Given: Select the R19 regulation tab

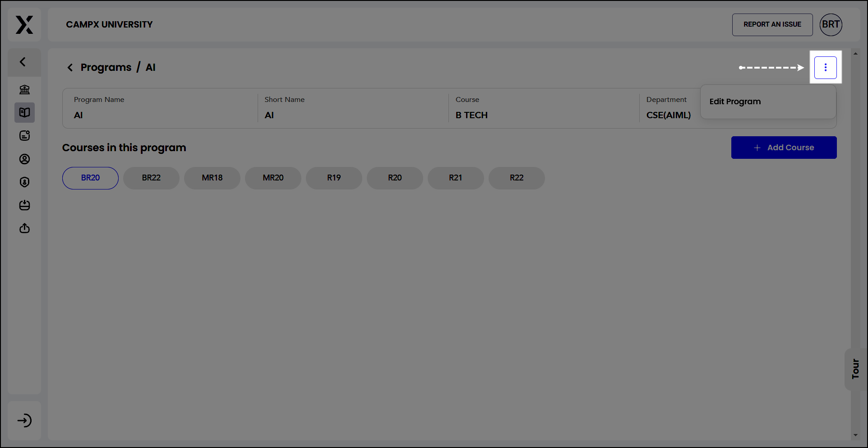Looking at the screenshot, I should tap(334, 178).
